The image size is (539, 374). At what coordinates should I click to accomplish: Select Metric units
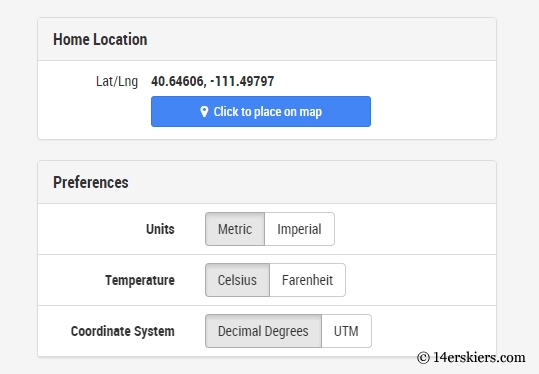(x=235, y=229)
